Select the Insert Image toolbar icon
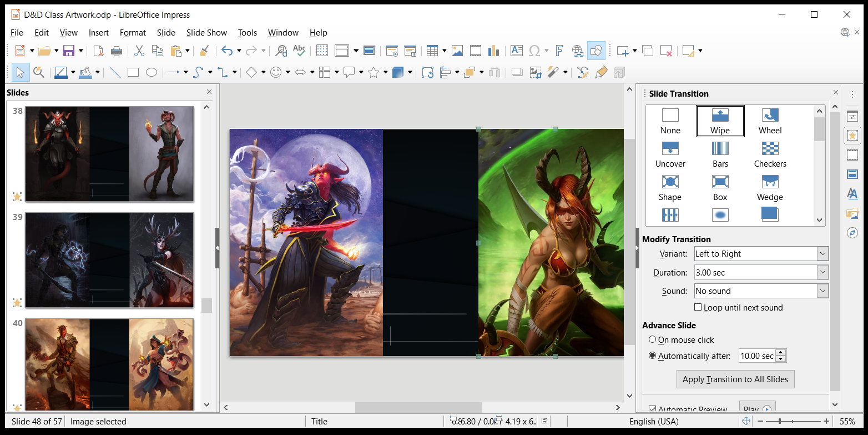868x435 pixels. pyautogui.click(x=457, y=51)
